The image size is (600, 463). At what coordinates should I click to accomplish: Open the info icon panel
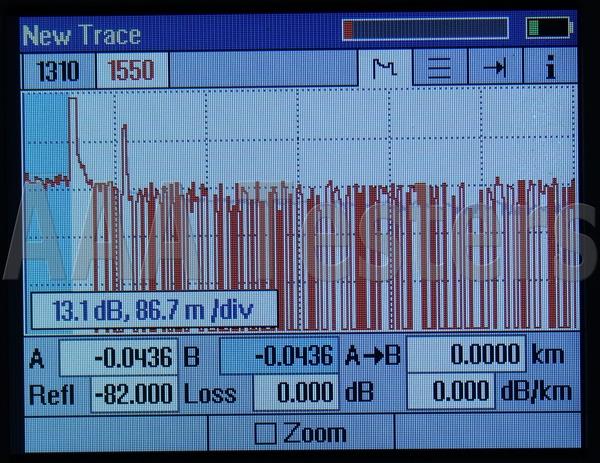pos(550,69)
